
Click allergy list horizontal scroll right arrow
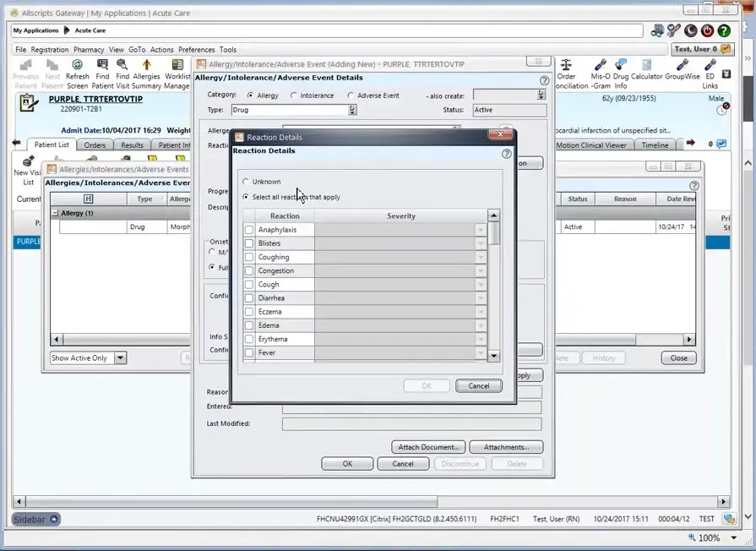(689, 339)
